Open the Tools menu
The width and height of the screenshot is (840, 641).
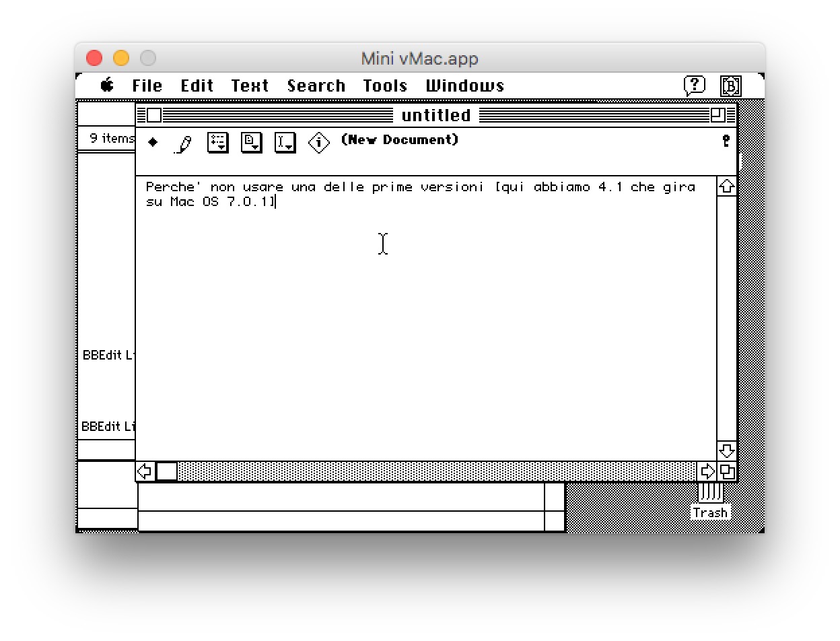(385, 86)
